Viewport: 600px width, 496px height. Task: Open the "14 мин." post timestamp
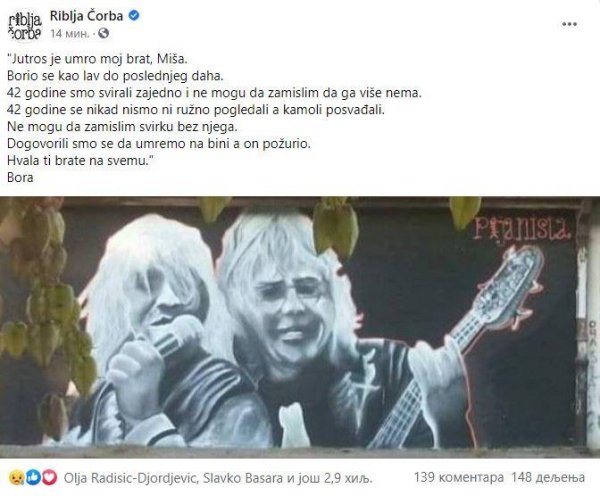click(x=70, y=34)
